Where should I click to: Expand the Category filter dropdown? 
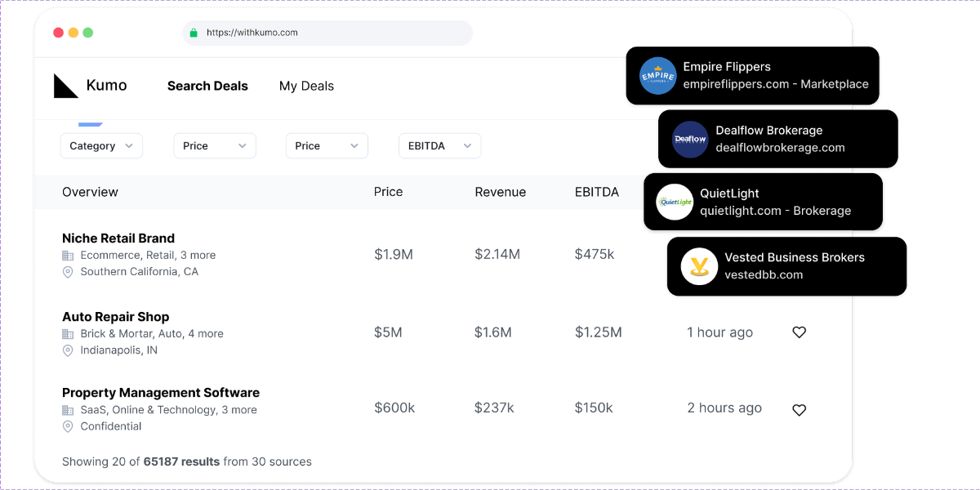[101, 146]
